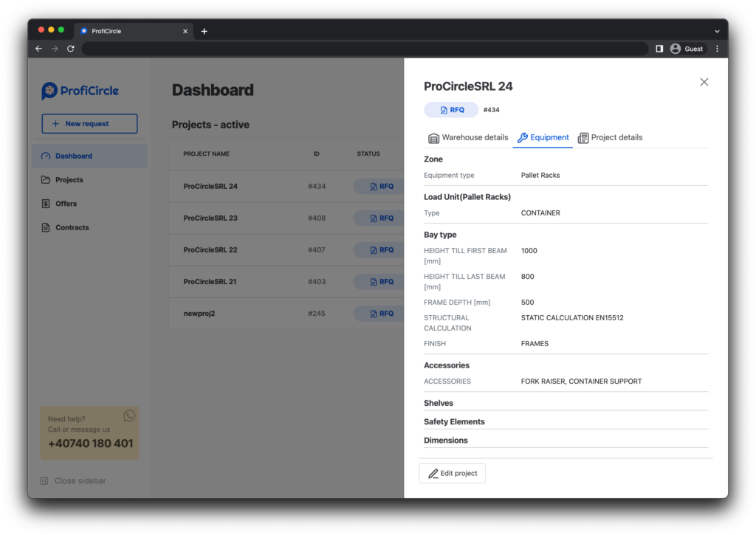Collapse the Bay type section heading
The image size is (756, 535).
tap(440, 235)
